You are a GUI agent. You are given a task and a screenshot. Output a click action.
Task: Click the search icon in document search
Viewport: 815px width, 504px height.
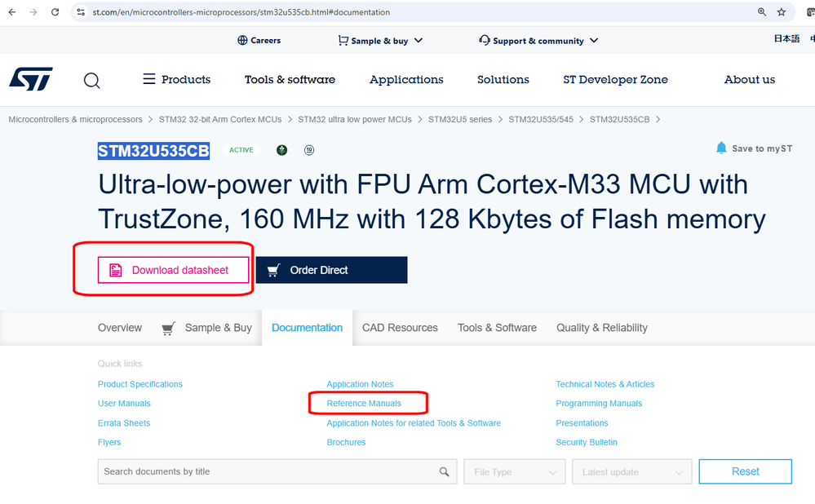pos(444,471)
